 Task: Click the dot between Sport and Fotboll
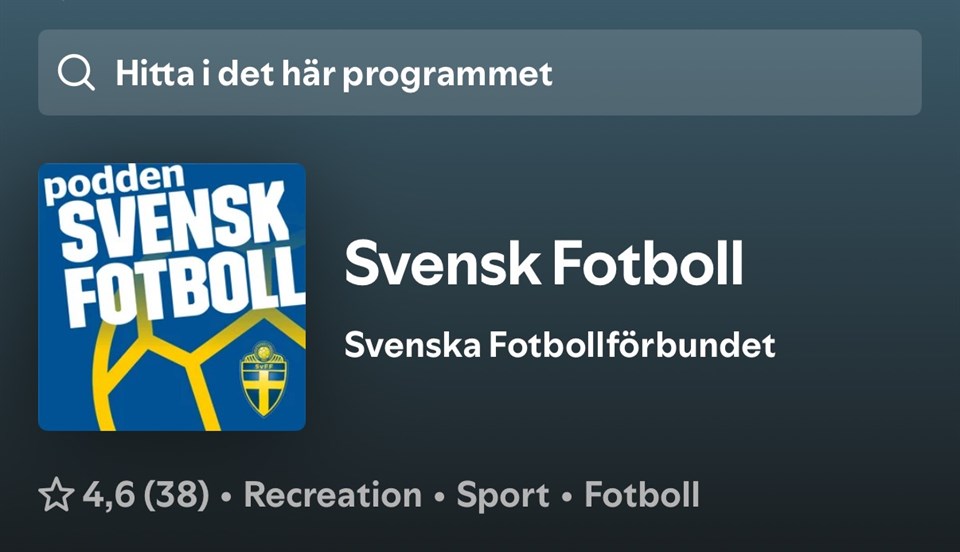[x=567, y=496]
